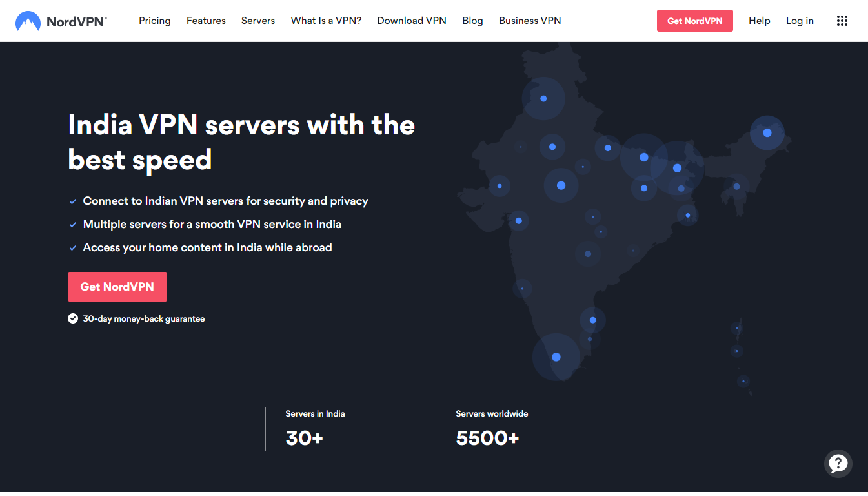868x496 pixels.
Task: Select the northernmost server marker on the India map
Action: tap(543, 99)
